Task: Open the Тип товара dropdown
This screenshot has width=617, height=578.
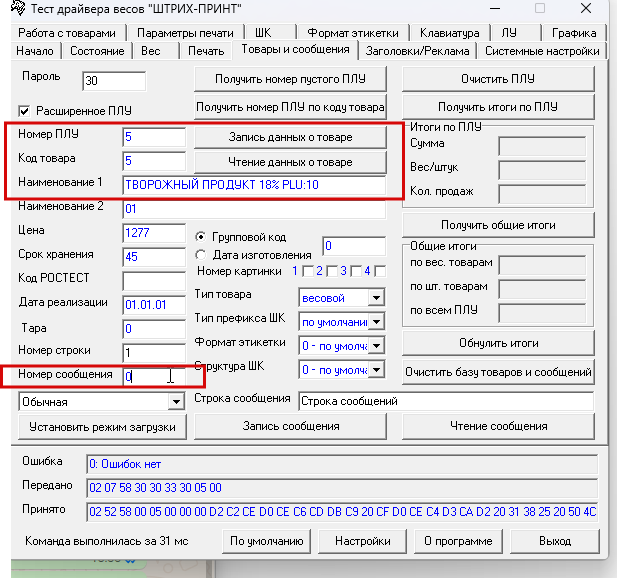Action: (x=376, y=298)
